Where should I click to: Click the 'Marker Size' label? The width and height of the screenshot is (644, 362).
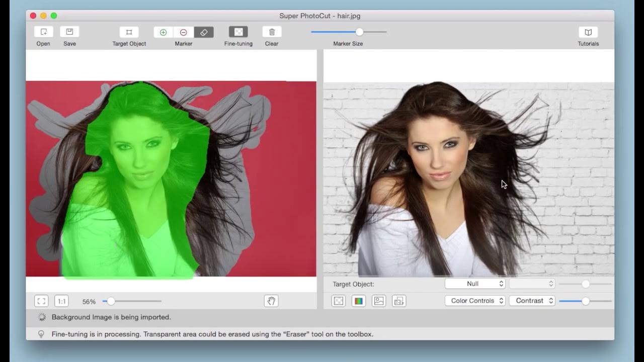(348, 44)
